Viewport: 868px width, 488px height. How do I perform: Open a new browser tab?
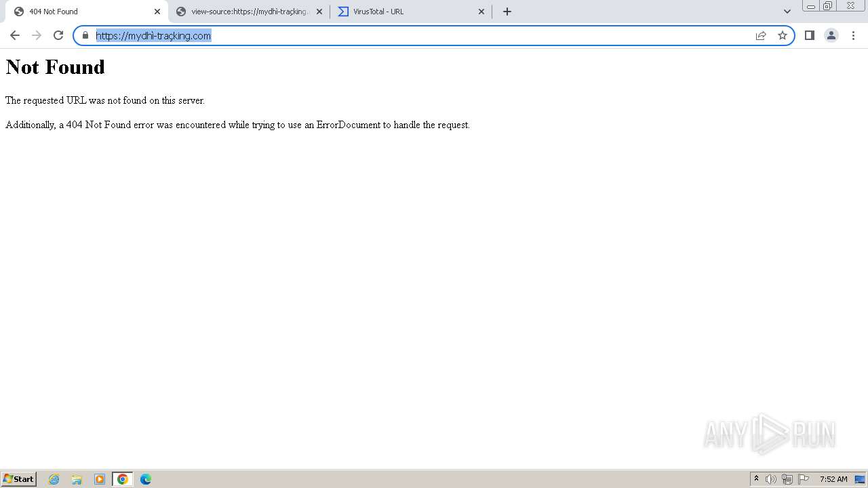click(x=507, y=12)
